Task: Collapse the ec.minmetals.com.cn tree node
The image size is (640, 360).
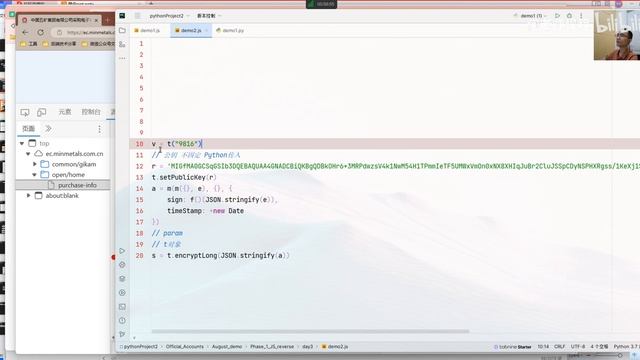Action: click(28, 154)
